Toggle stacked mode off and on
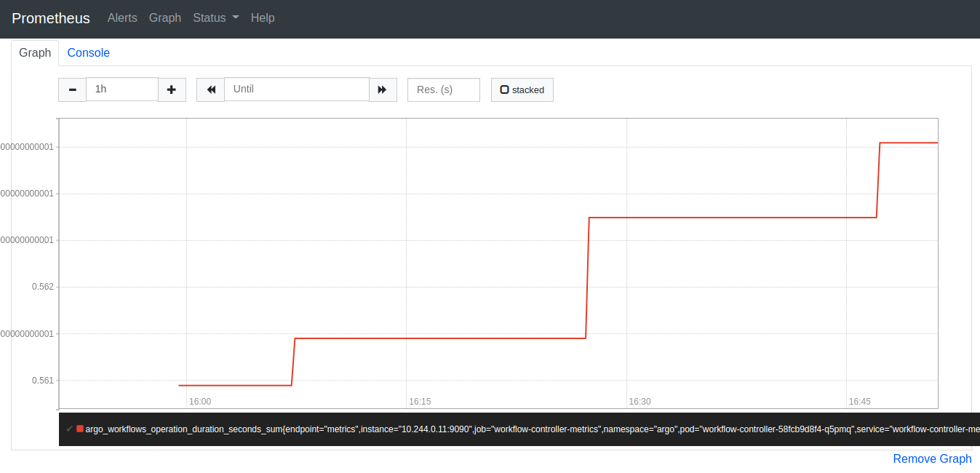Screen dimensions: 980x473 [522, 89]
